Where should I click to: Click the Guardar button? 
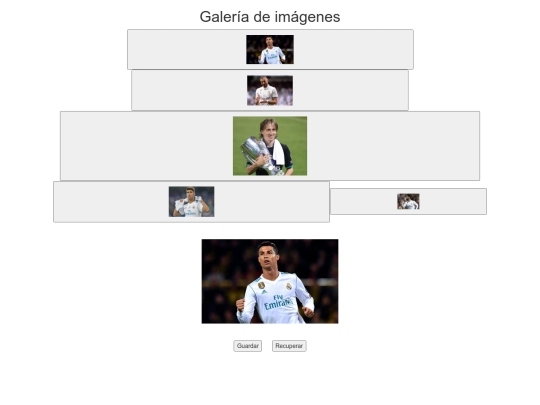click(247, 346)
